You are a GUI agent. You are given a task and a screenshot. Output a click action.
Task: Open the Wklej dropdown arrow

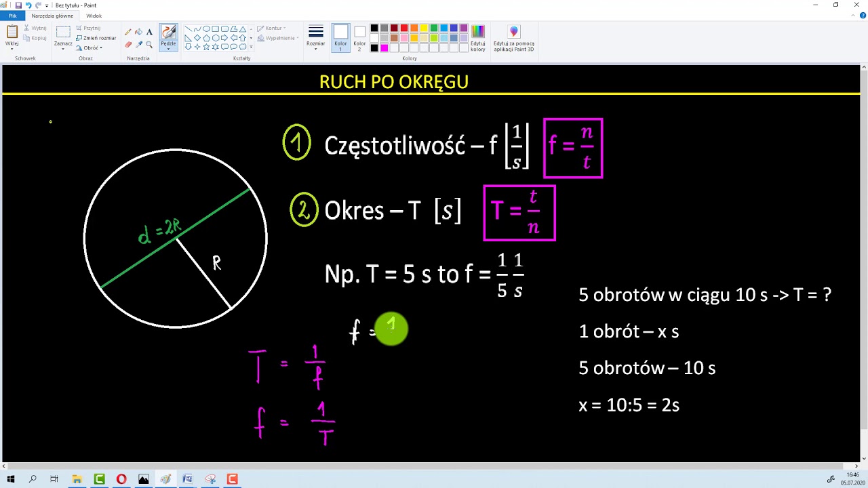12,49
